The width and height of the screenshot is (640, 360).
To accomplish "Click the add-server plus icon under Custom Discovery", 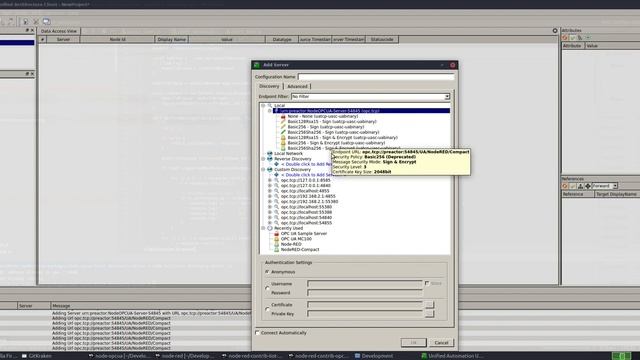I will 276,175.
